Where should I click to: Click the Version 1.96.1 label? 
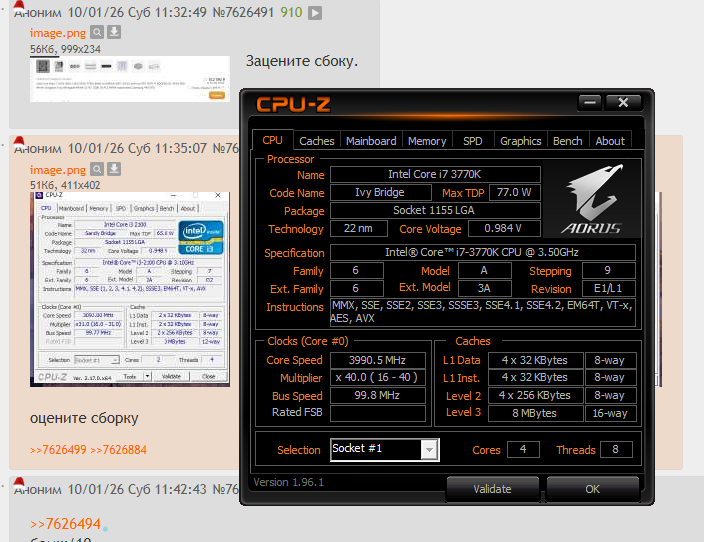289,482
